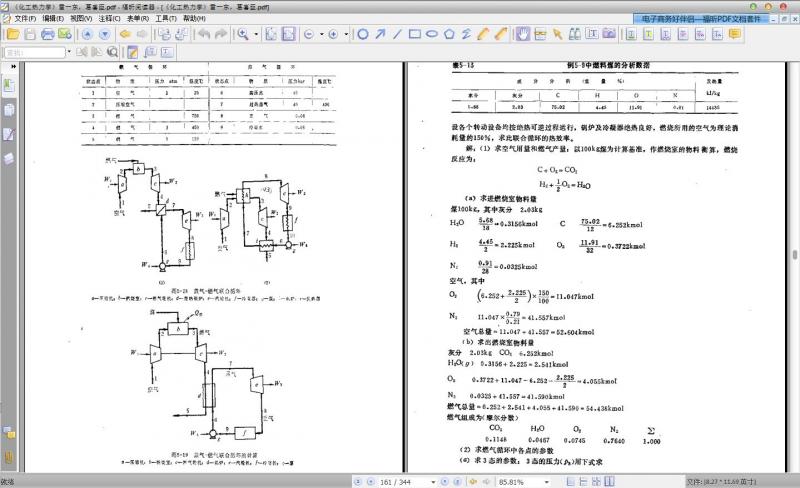Open dropdown next to zoom in button

pyautogui.click(x=346, y=34)
